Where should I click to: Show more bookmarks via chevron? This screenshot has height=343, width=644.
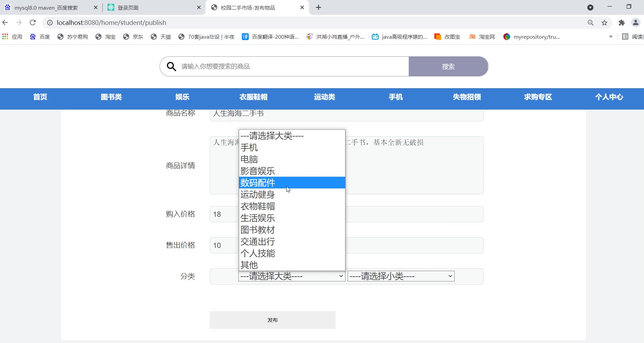pos(611,36)
